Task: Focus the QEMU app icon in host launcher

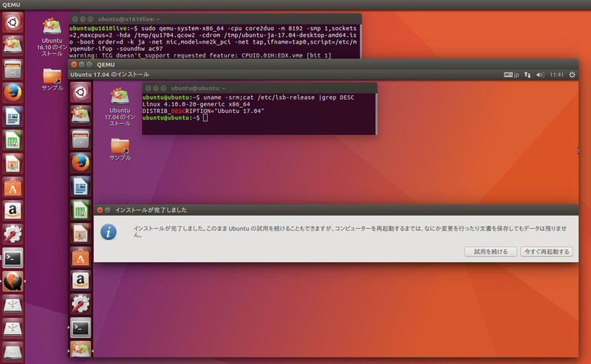Action: click(x=13, y=281)
